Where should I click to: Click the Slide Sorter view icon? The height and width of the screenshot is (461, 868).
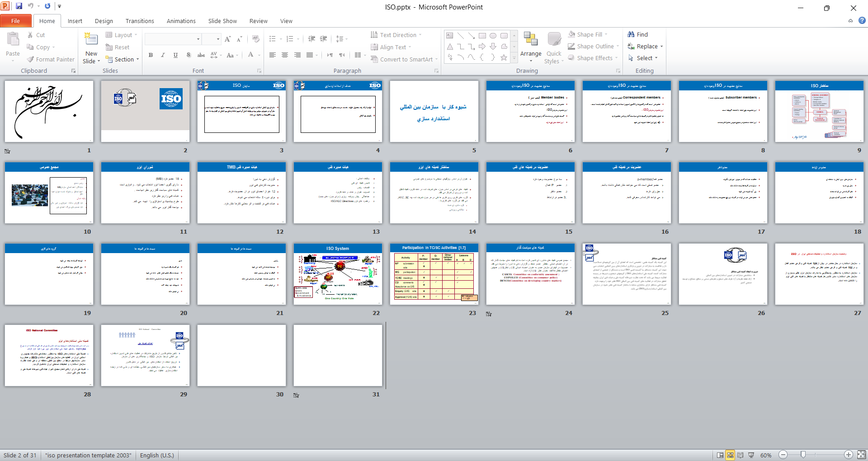click(x=730, y=455)
